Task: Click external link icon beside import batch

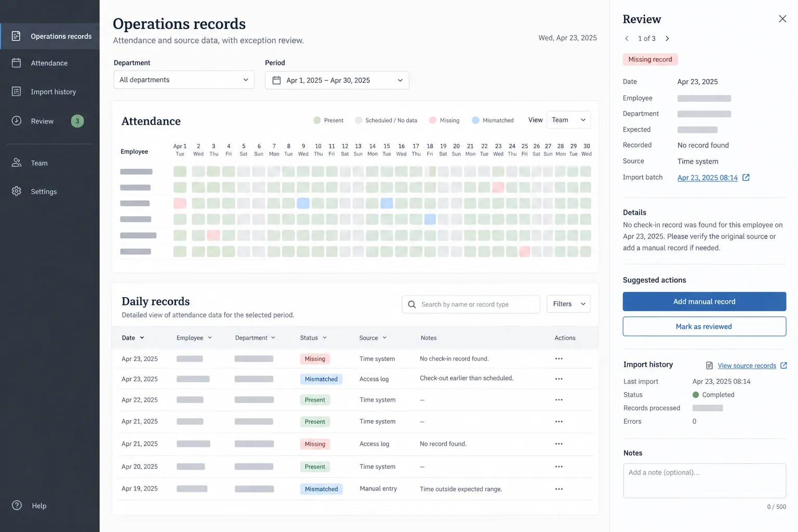Action: click(x=746, y=178)
